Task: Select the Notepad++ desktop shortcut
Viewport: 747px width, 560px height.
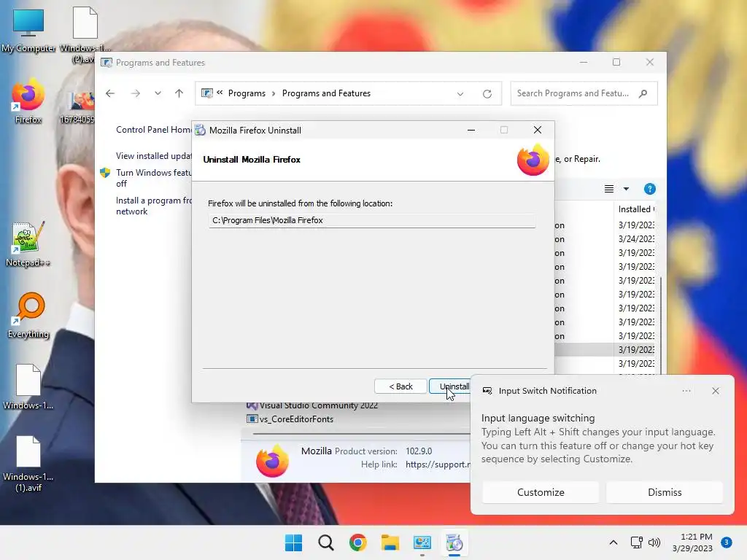Action: tap(28, 244)
